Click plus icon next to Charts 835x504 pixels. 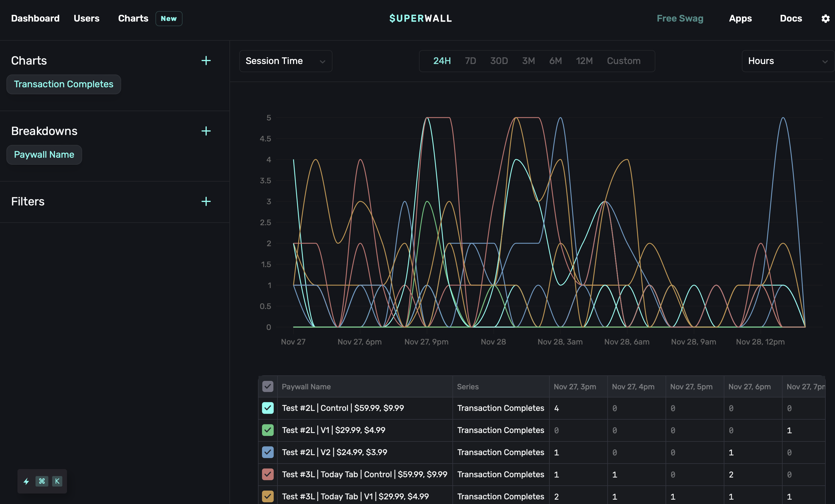(206, 61)
